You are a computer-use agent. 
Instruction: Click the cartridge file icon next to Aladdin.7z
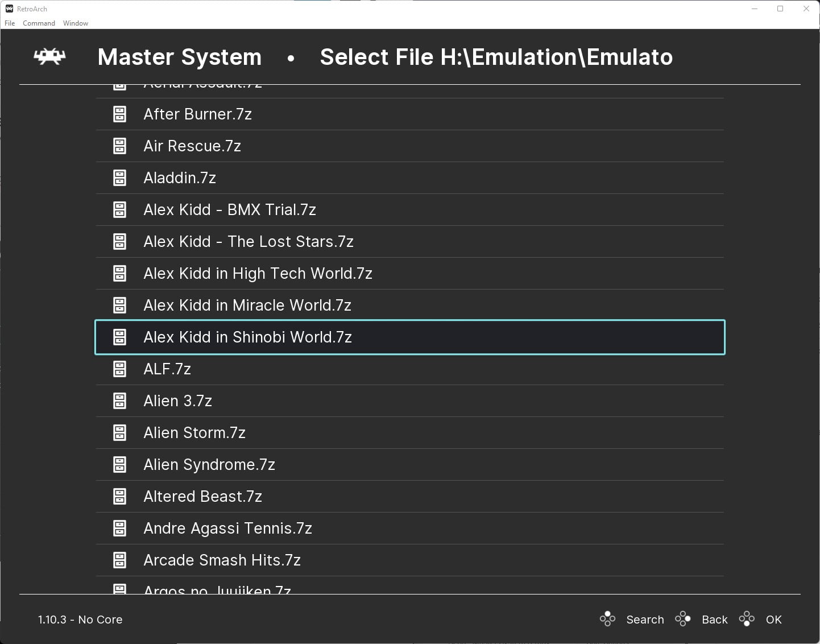pos(119,177)
